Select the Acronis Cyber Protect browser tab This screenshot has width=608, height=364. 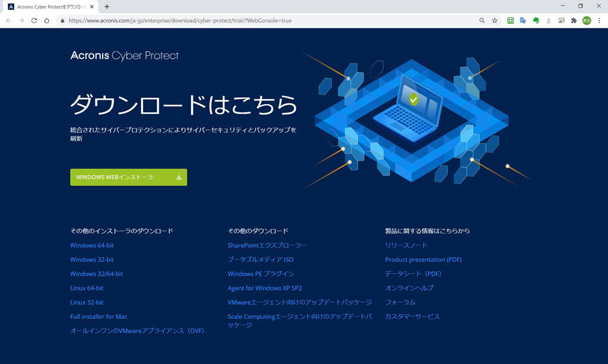coord(50,7)
